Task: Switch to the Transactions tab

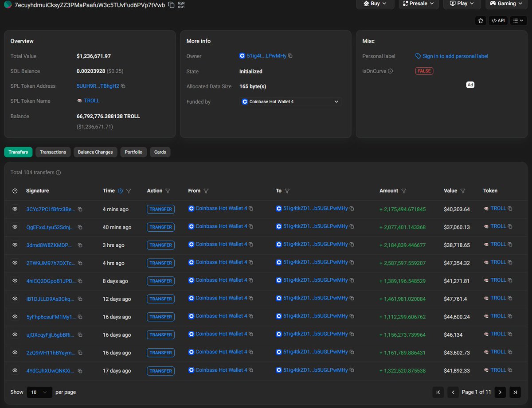Action: click(53, 152)
